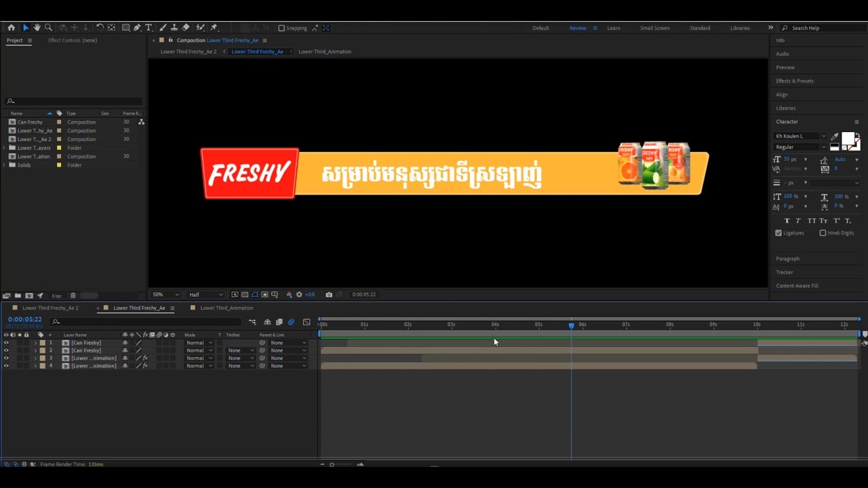Hide layer 4 Lower animation eye toggle
Screen dimensions: 868x488
tap(6, 366)
